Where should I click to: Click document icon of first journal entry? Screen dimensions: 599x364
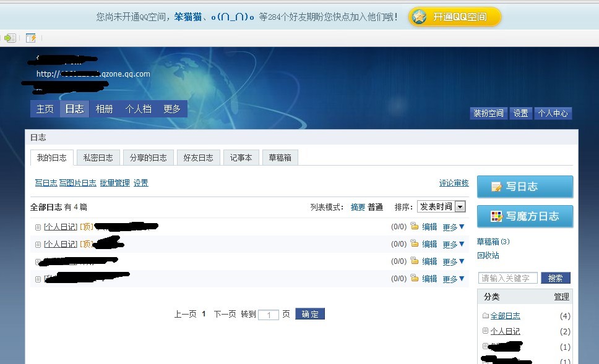[38, 227]
